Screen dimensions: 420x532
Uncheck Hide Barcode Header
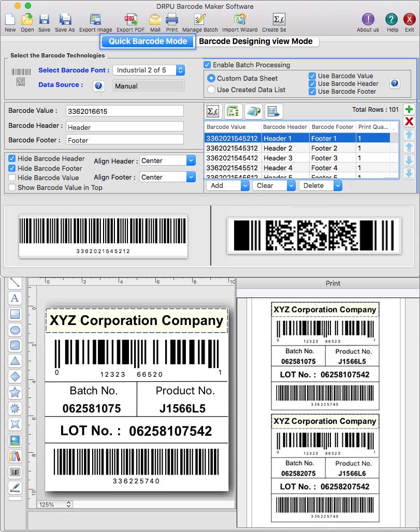pyautogui.click(x=12, y=158)
